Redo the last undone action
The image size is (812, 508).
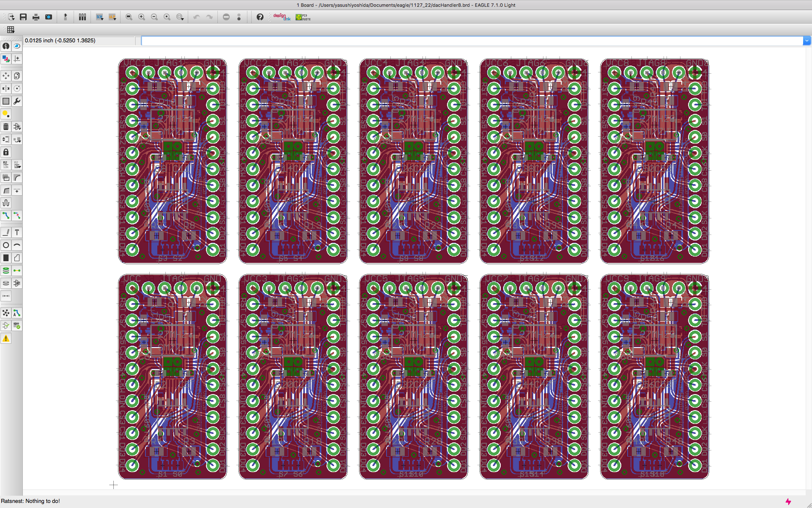coord(209,17)
